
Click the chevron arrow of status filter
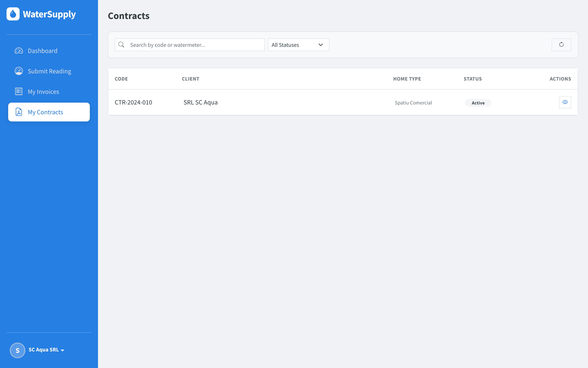321,45
